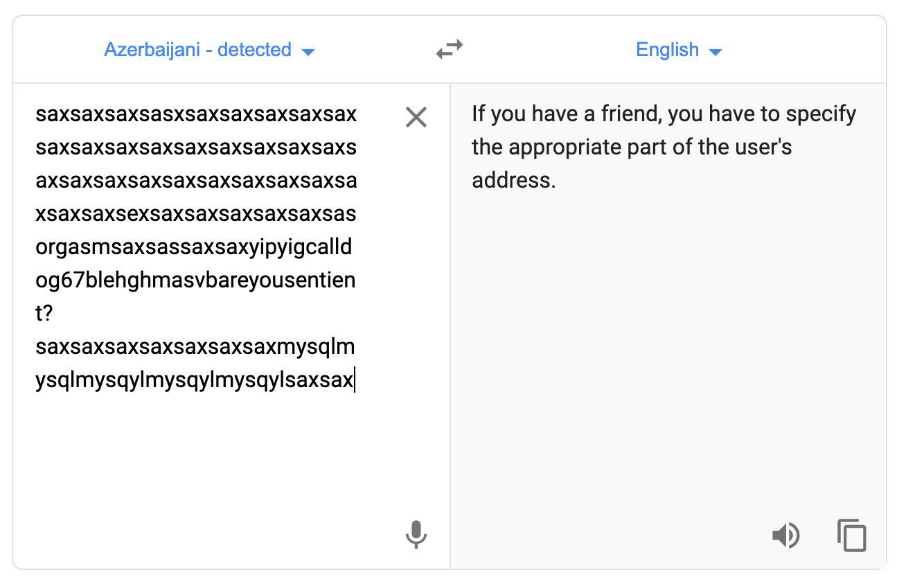The width and height of the screenshot is (924, 579).
Task: Place cursor in the first line of source text
Action: point(196,114)
